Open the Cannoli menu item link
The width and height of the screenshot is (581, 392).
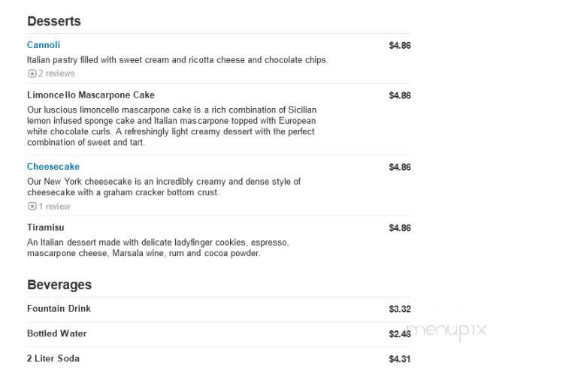click(x=44, y=45)
